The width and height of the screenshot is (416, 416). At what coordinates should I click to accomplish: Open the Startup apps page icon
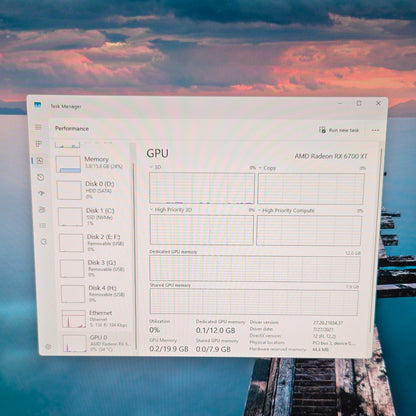(x=41, y=193)
